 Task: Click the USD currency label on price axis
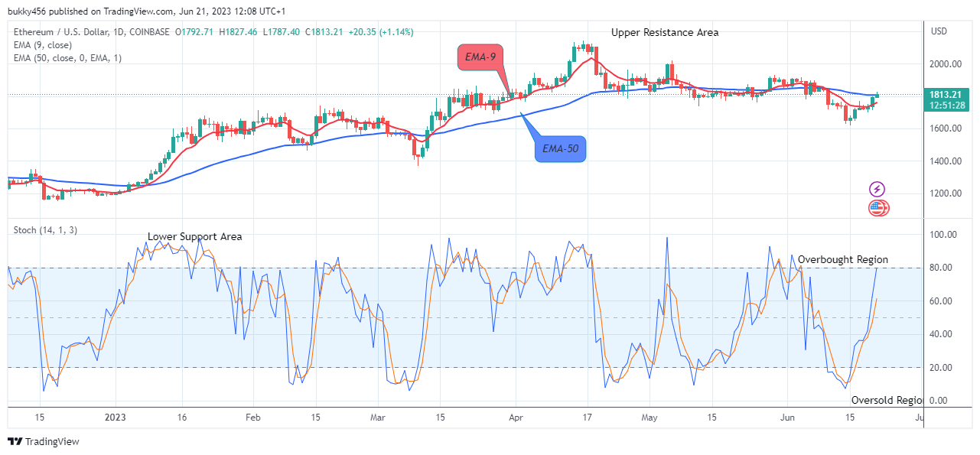coord(939,31)
